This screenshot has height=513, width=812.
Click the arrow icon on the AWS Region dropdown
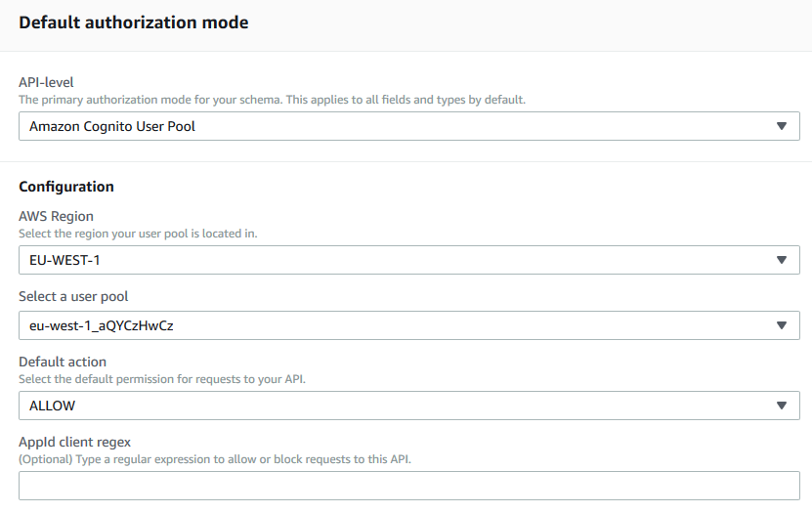(x=781, y=260)
